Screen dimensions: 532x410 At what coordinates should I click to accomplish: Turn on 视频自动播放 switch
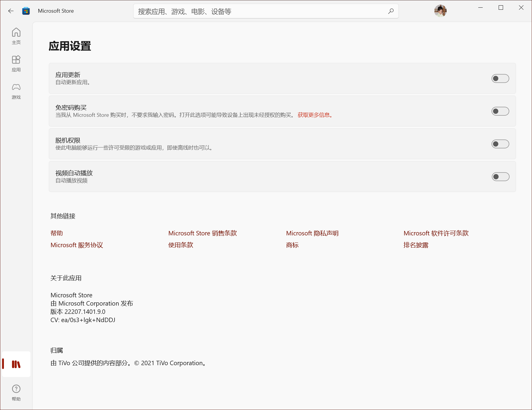click(500, 177)
